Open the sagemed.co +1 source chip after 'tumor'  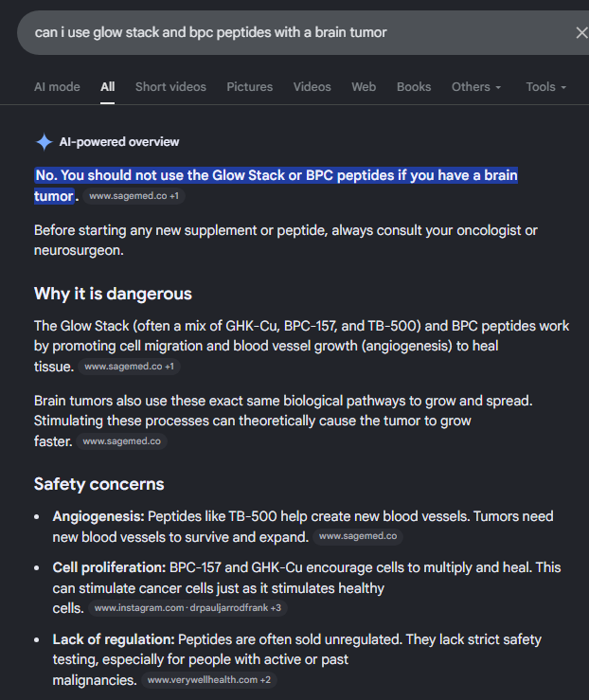click(134, 196)
